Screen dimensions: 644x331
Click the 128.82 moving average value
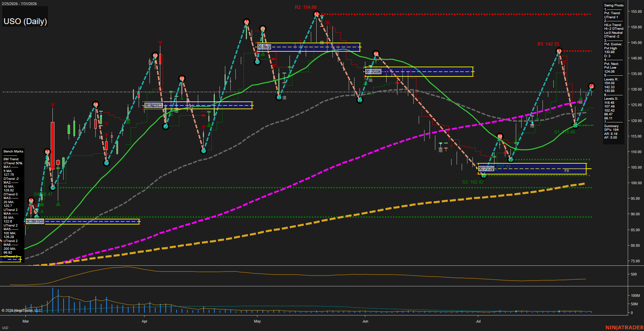coord(9,190)
